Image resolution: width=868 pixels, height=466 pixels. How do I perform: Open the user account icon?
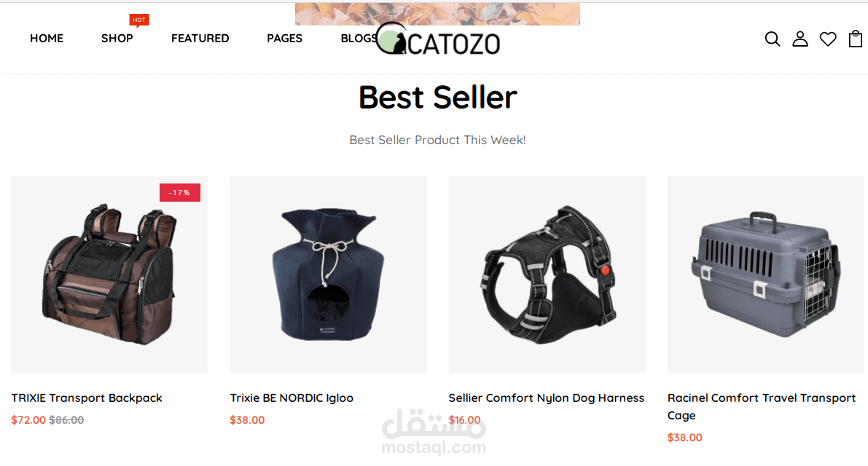[x=800, y=39]
